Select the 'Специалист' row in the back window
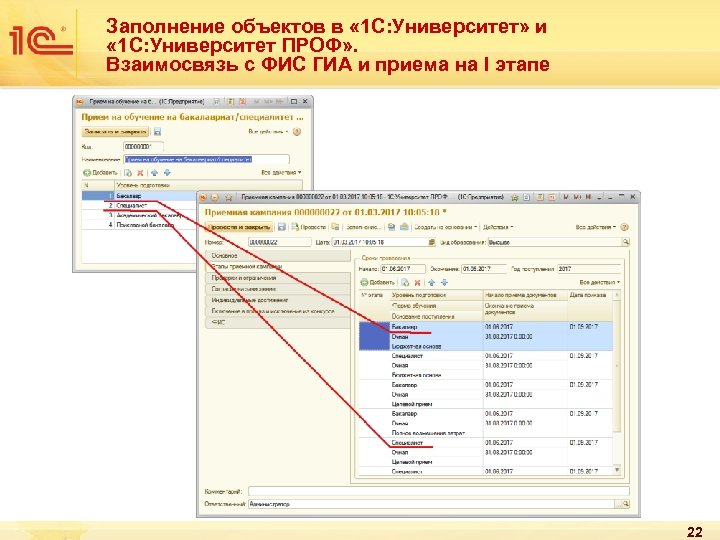720x540 pixels. point(139,206)
